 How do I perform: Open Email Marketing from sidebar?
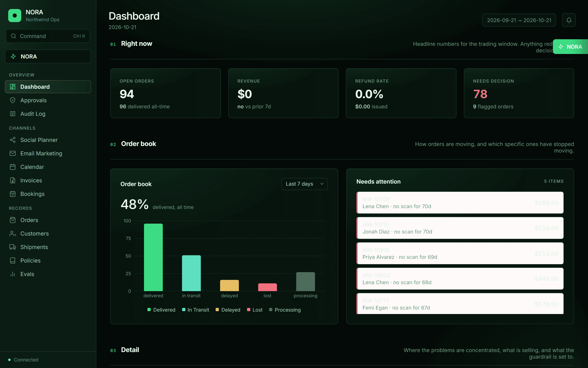click(48, 153)
